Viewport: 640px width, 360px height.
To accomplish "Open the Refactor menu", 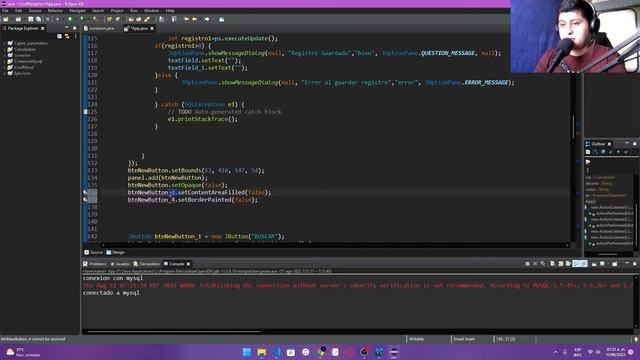I will point(55,11).
